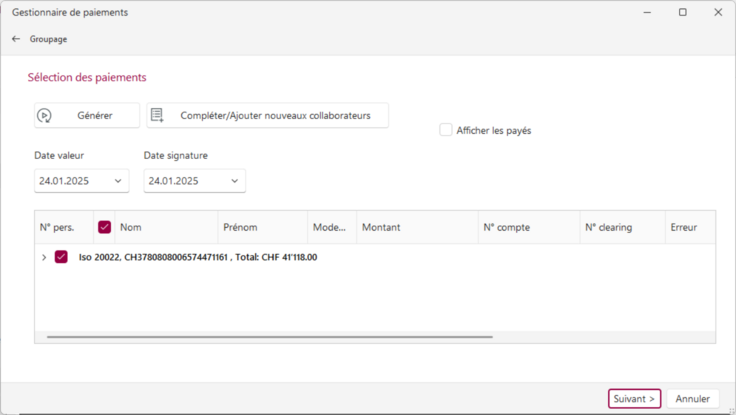Minimize the Gestionnaire de paiements window
The image size is (736, 415).
pos(647,12)
